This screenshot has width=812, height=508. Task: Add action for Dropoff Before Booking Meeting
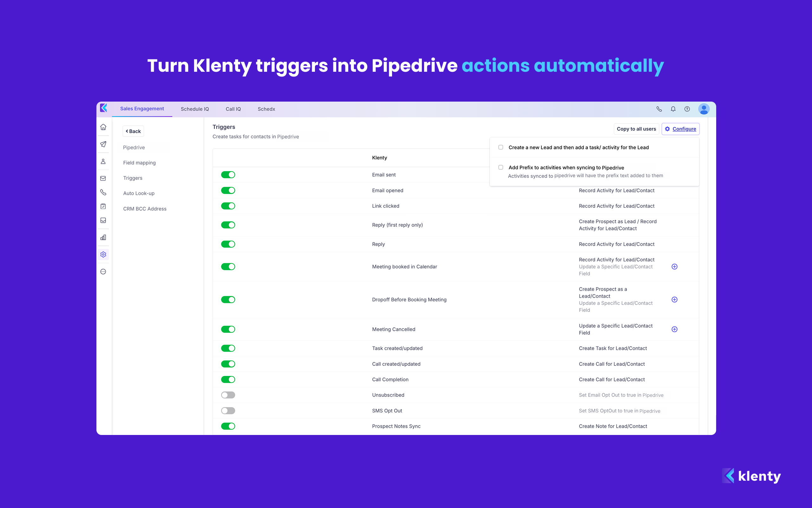coord(674,300)
